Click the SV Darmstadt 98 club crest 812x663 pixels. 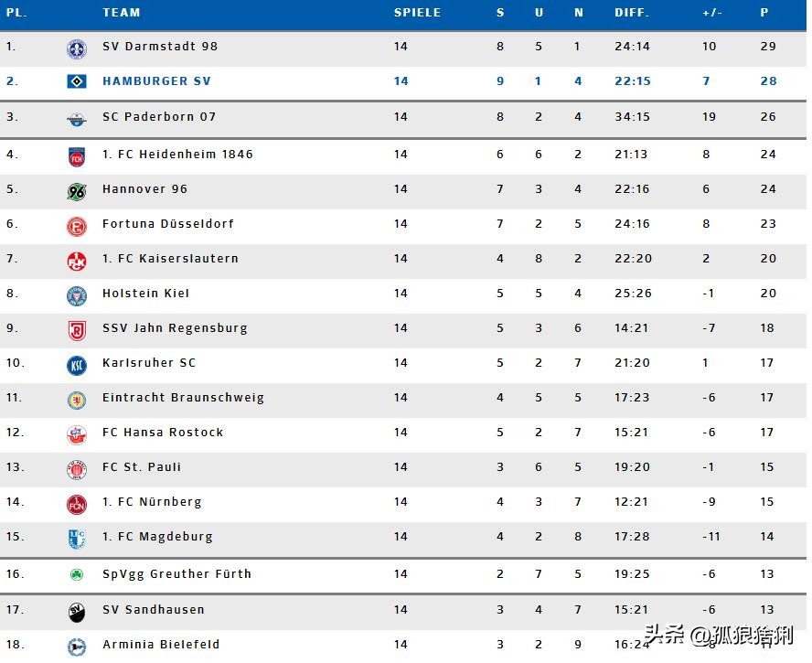click(77, 49)
